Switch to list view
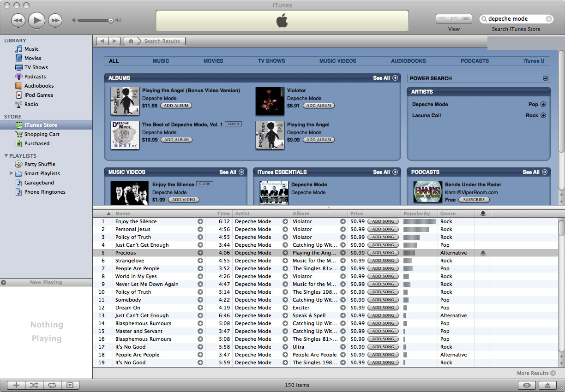This screenshot has width=565, height=392. coord(442,19)
